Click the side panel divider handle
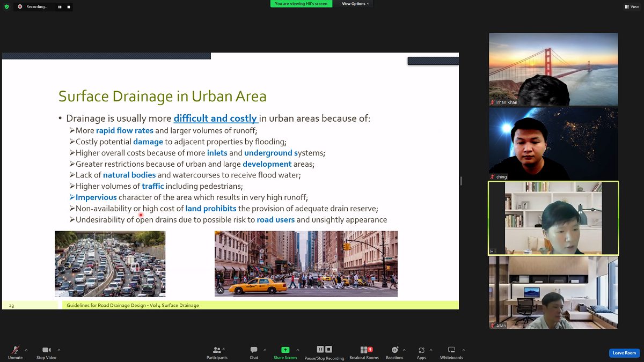This screenshot has height=362, width=644. tap(460, 181)
